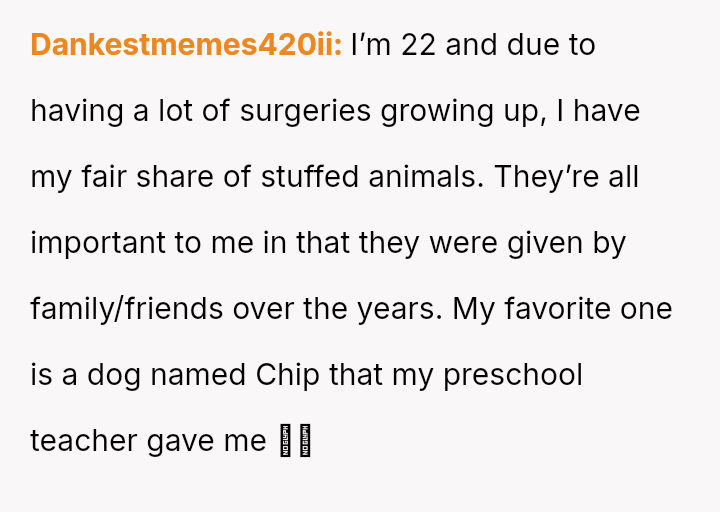Click the word "Chip" in the comment
The width and height of the screenshot is (720, 512).
[x=288, y=375]
